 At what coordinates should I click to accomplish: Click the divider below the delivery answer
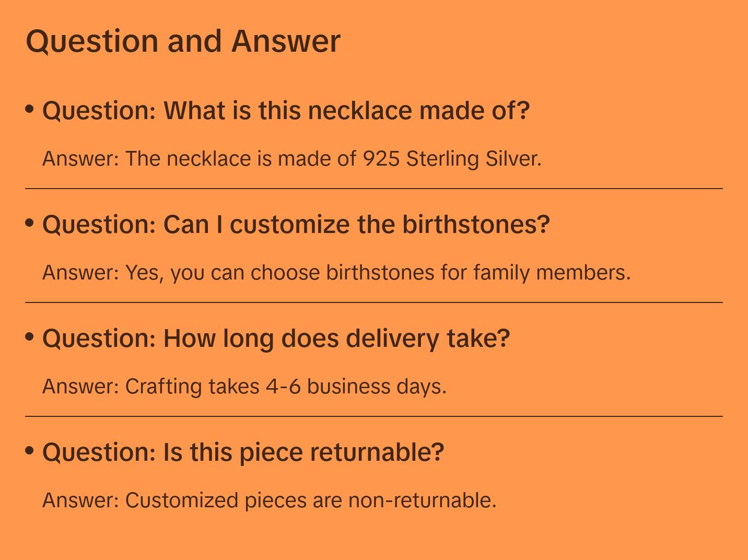click(374, 416)
